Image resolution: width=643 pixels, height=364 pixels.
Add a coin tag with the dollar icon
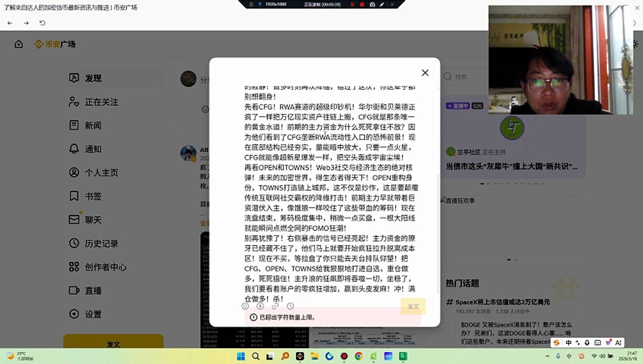click(x=260, y=306)
